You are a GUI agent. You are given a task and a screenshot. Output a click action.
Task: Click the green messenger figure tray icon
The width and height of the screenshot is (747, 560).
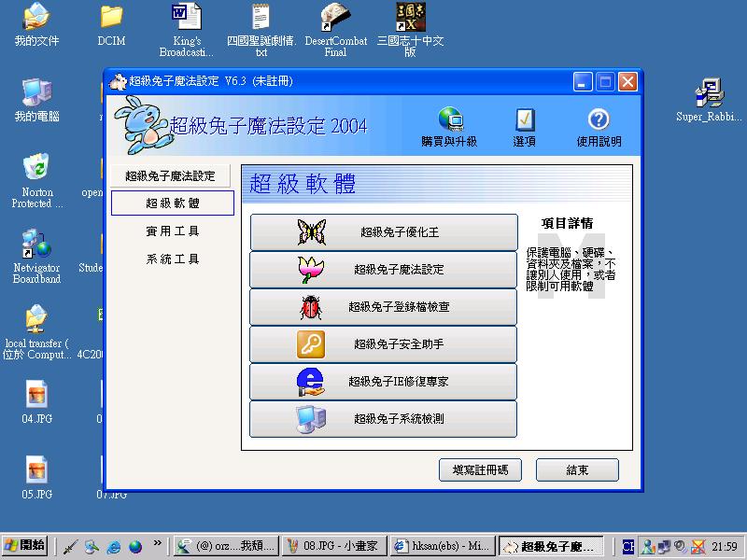coord(647,546)
